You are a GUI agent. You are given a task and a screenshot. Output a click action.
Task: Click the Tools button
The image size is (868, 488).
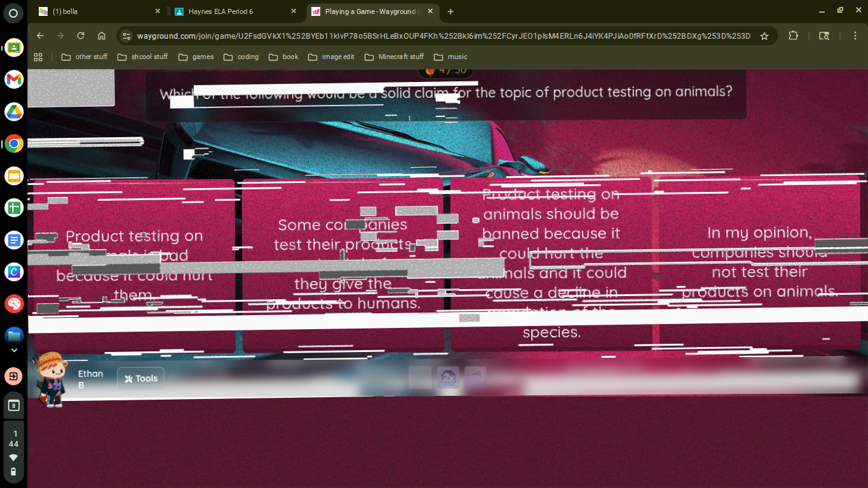pyautogui.click(x=141, y=379)
